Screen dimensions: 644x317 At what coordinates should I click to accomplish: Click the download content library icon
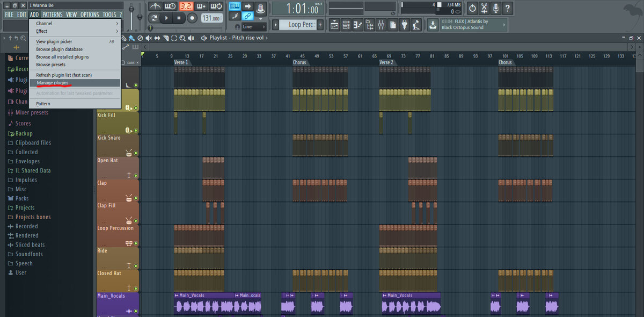tap(433, 25)
